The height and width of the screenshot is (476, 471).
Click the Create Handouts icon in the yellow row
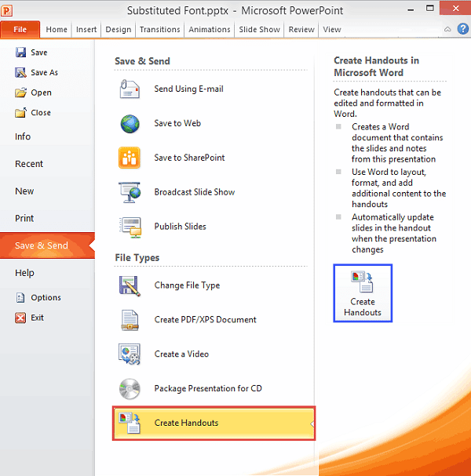coord(130,423)
